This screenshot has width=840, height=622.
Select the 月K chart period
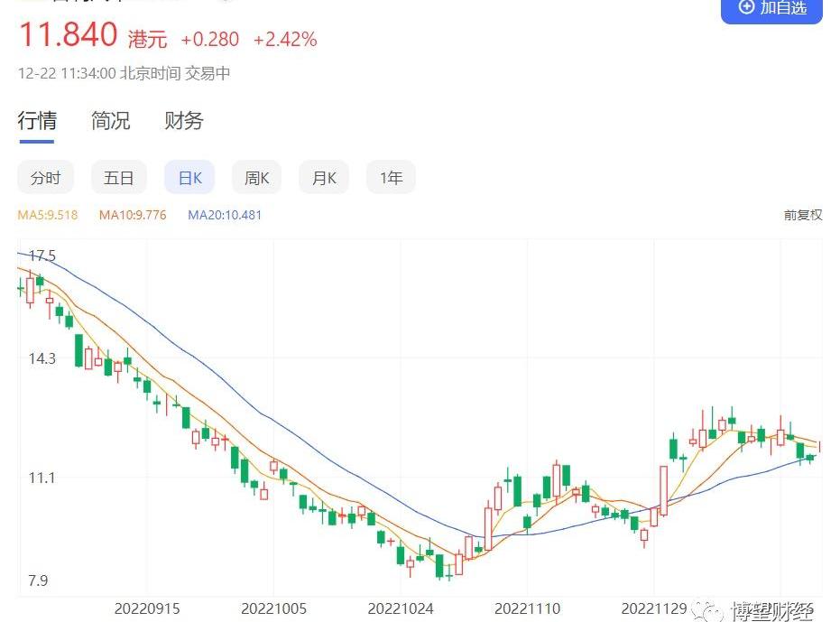324,178
